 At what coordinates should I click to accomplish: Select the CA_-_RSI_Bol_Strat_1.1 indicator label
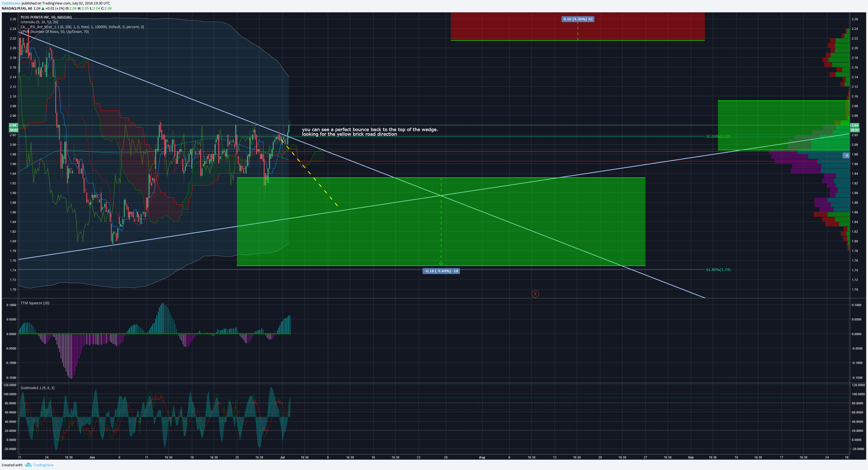click(x=82, y=27)
